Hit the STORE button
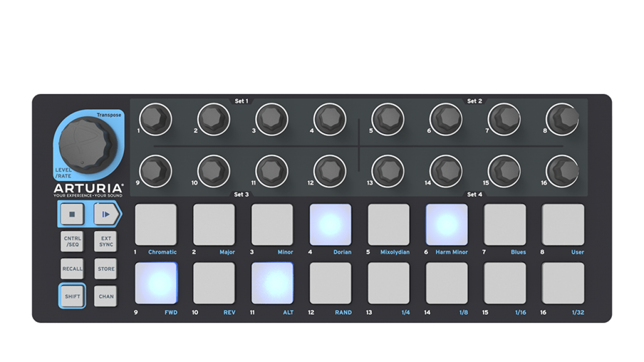The width and height of the screenshot is (644, 362). click(106, 269)
